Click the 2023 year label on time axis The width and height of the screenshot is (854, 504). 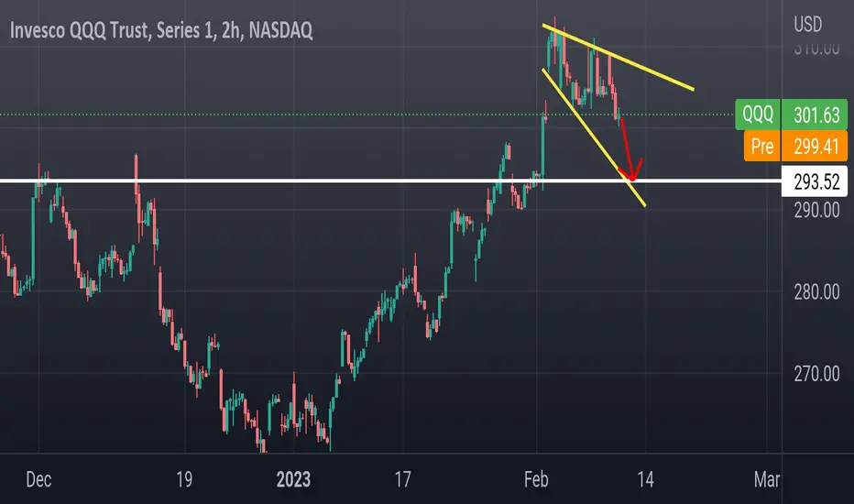pyautogui.click(x=293, y=479)
